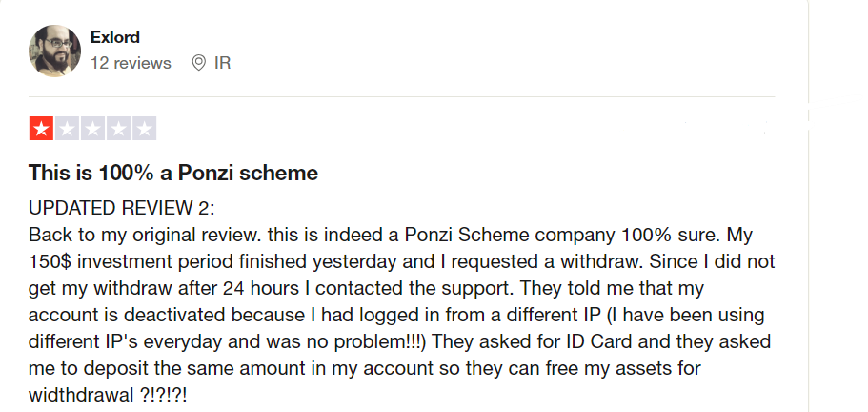Select the IR country label
868x412 pixels.
pyautogui.click(x=222, y=63)
